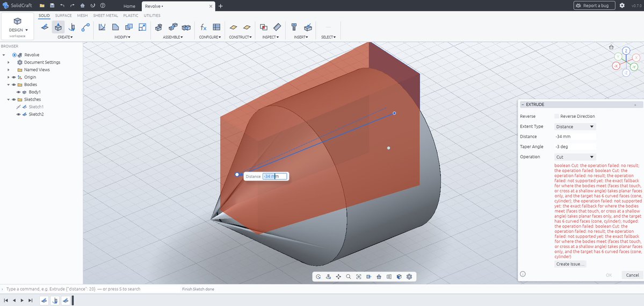Click Cancel in the Extrude panel
The image size is (644, 306).
coord(632,275)
